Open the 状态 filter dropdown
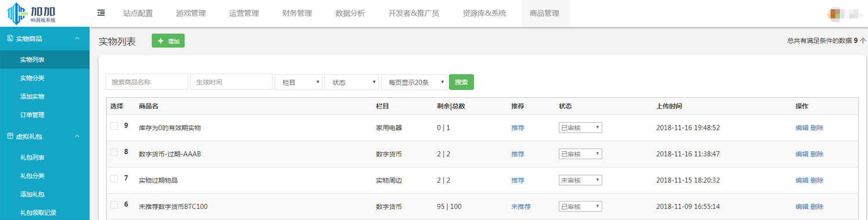 352,82
